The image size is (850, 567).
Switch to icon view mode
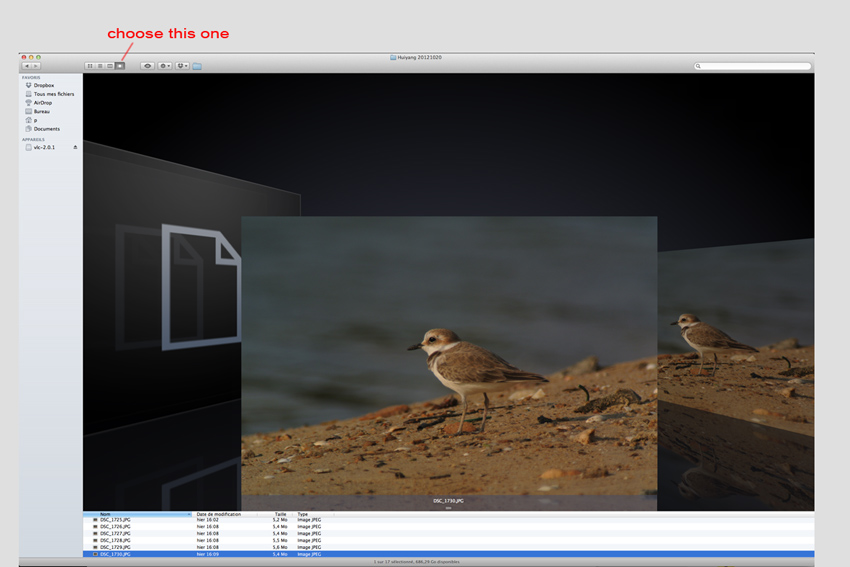[90, 66]
